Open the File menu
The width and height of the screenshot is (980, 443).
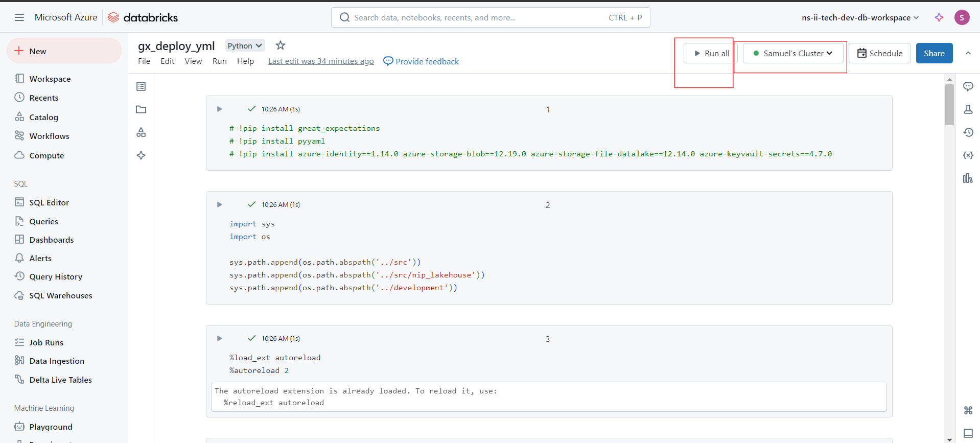(144, 61)
